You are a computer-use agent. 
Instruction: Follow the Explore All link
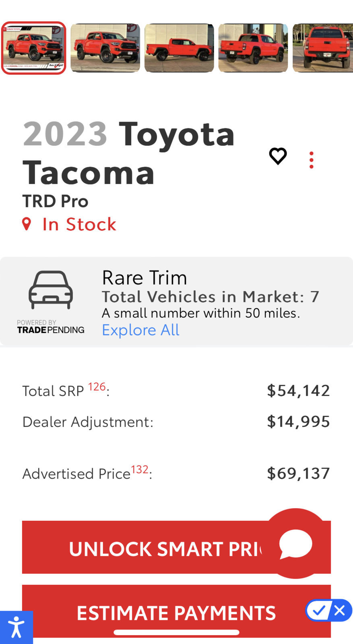coord(140,330)
